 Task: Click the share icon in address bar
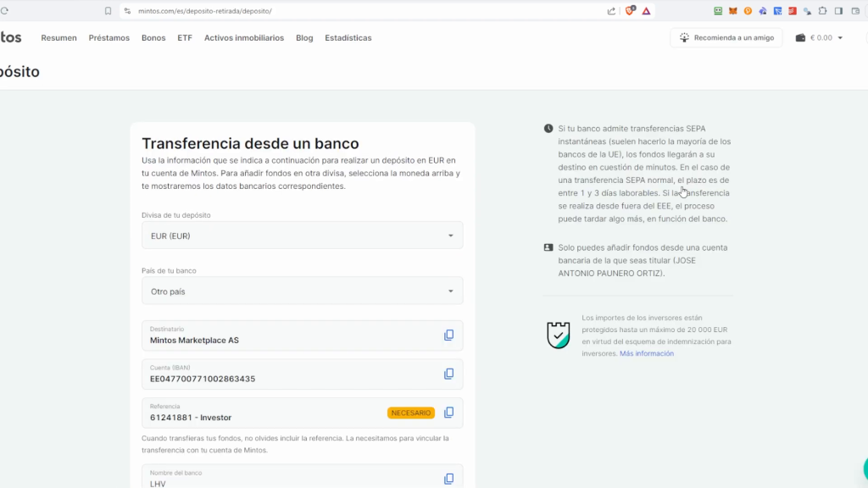(x=611, y=11)
